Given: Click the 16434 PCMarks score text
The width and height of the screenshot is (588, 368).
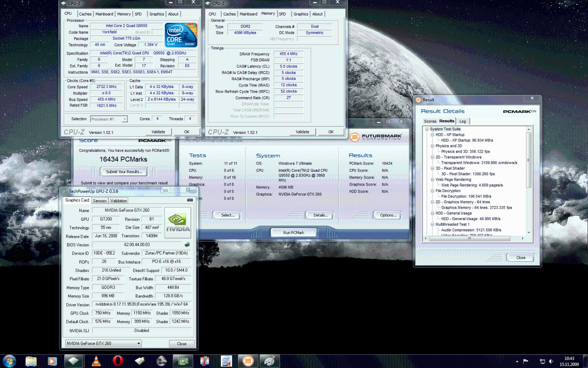Looking at the screenshot, I should pos(123,159).
